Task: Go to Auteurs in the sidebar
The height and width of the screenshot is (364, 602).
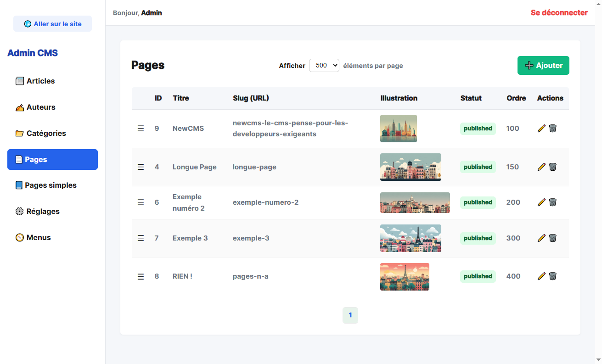Action: click(40, 107)
